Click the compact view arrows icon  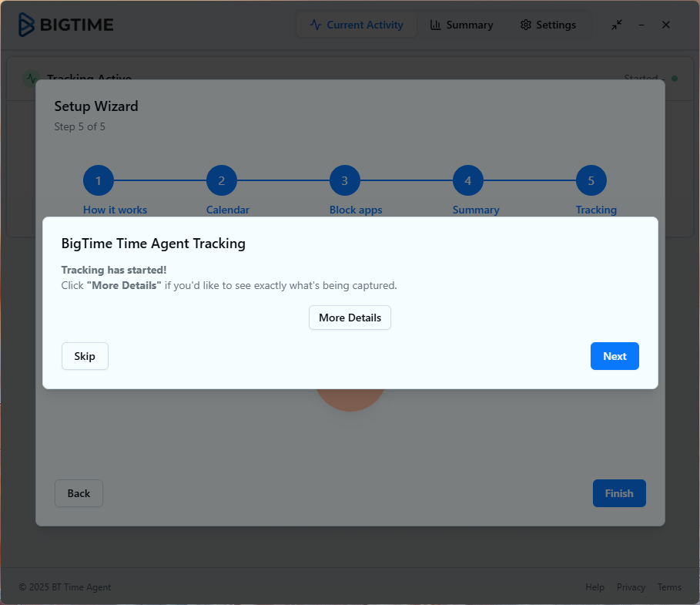(x=616, y=25)
